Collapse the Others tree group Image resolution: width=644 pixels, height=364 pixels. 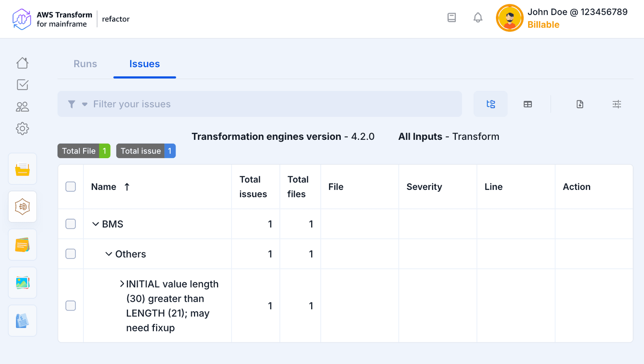pyautogui.click(x=109, y=254)
